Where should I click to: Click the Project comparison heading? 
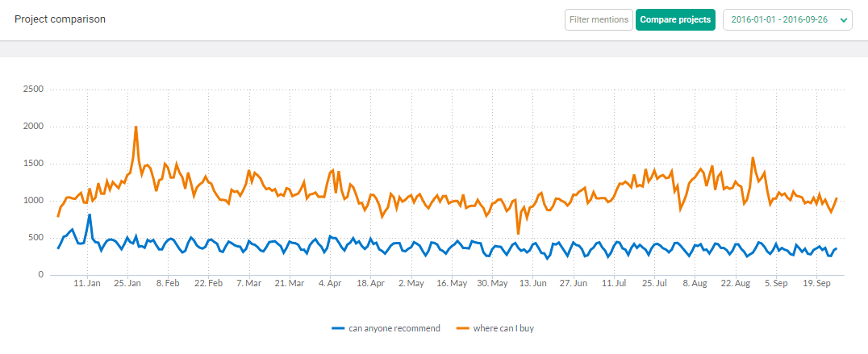[x=60, y=19]
